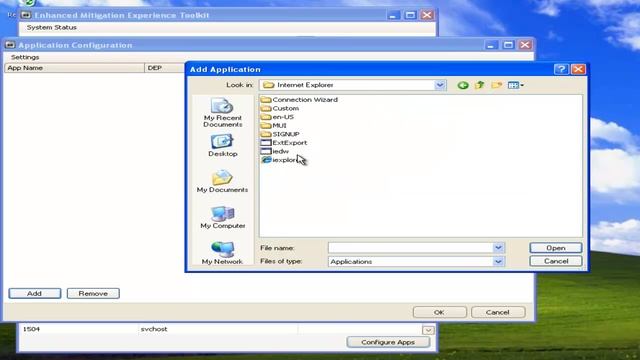Go up one folder level icon
This screenshot has width=640, height=360.
point(480,85)
